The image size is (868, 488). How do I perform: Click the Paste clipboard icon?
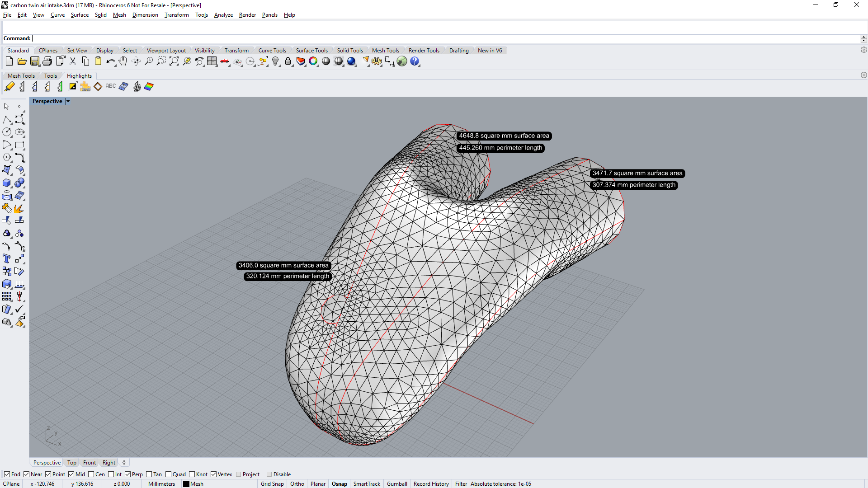click(x=98, y=61)
